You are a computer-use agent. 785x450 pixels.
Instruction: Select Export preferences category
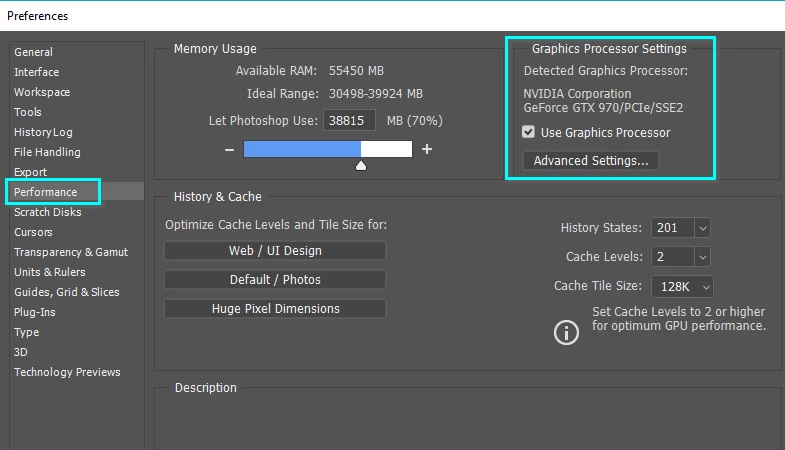(31, 172)
